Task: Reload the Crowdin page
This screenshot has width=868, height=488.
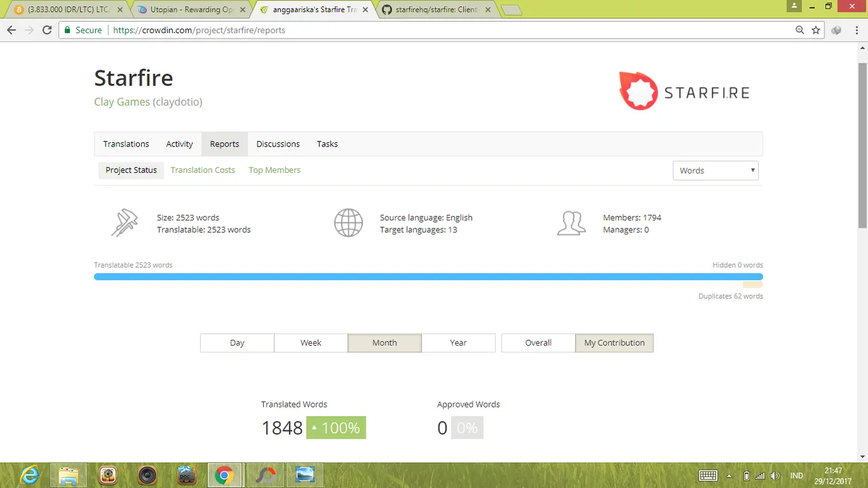Action: coord(47,30)
